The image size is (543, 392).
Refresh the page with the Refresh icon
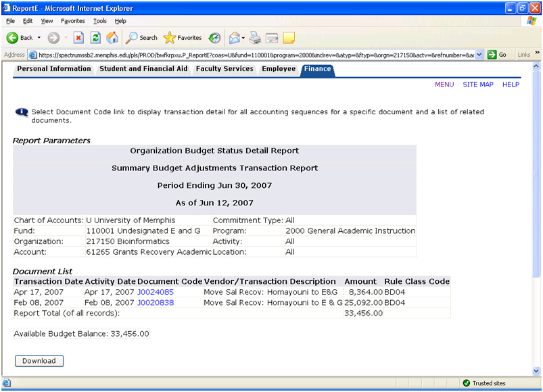[x=95, y=38]
